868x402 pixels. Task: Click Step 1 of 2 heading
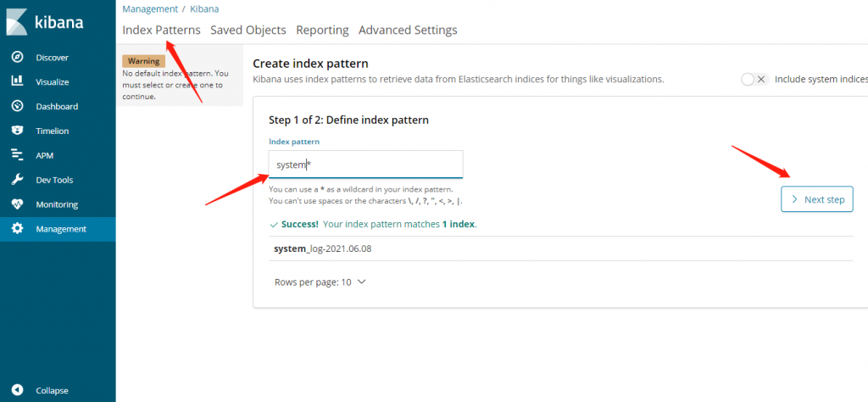pyautogui.click(x=348, y=120)
